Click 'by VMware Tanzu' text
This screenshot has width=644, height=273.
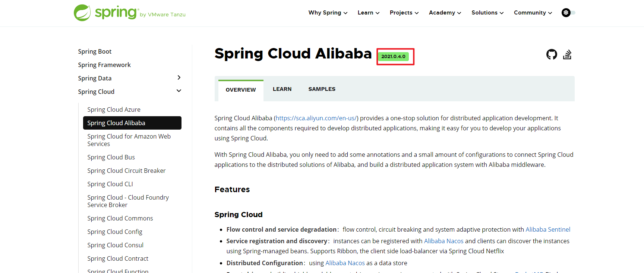162,15
